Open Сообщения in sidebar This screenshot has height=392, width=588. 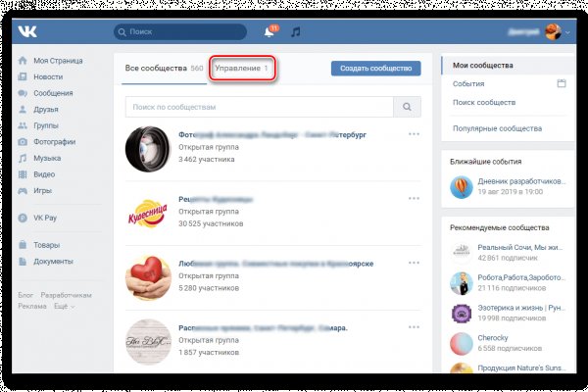(x=54, y=93)
